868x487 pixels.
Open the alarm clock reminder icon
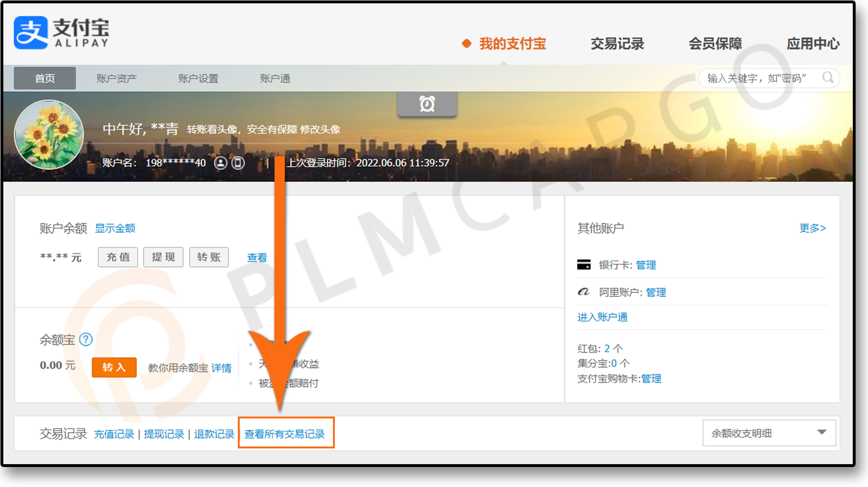coord(427,104)
